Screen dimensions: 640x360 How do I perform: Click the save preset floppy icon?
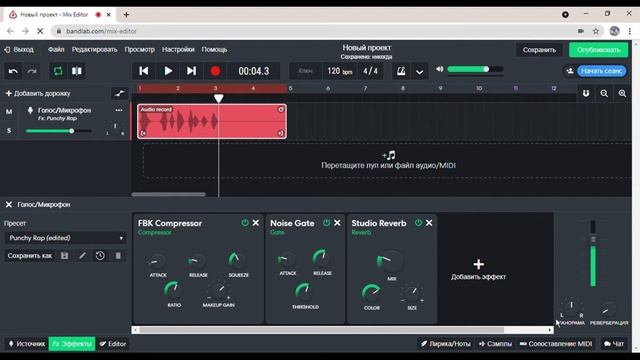(64, 256)
